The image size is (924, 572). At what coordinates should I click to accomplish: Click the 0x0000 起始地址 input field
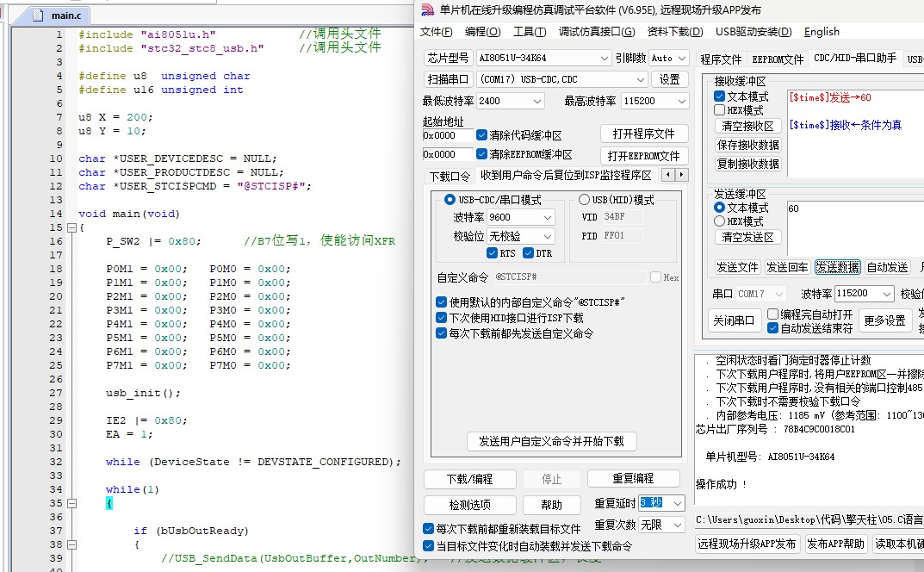(x=448, y=135)
